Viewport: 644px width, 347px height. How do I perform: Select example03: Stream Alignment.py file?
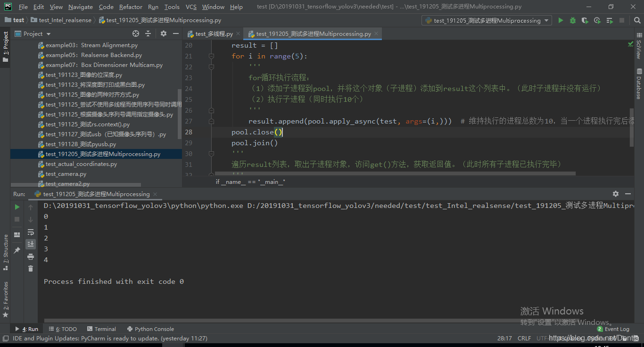[x=91, y=45]
